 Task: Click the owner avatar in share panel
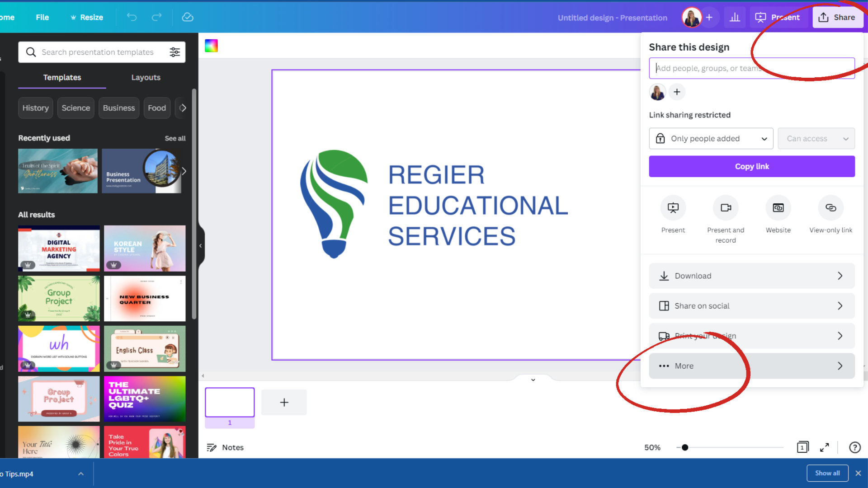coord(657,92)
